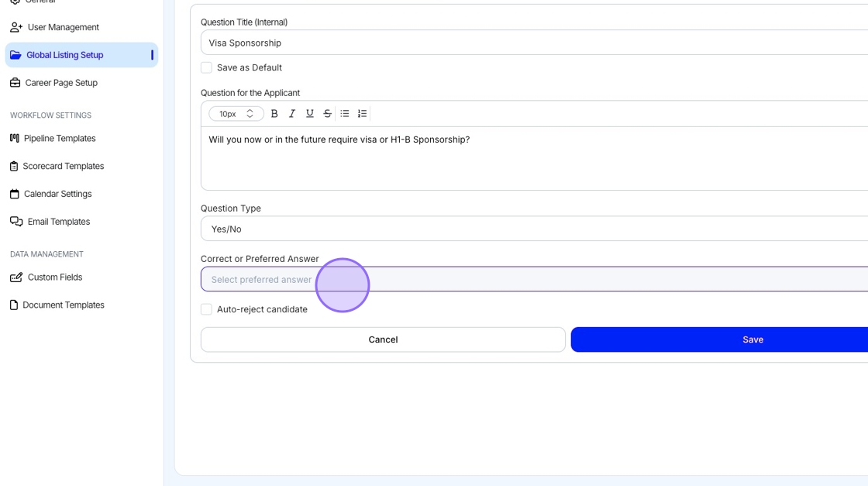The height and width of the screenshot is (486, 868).
Task: Toggle bold formatting in the editor
Action: tap(274, 113)
